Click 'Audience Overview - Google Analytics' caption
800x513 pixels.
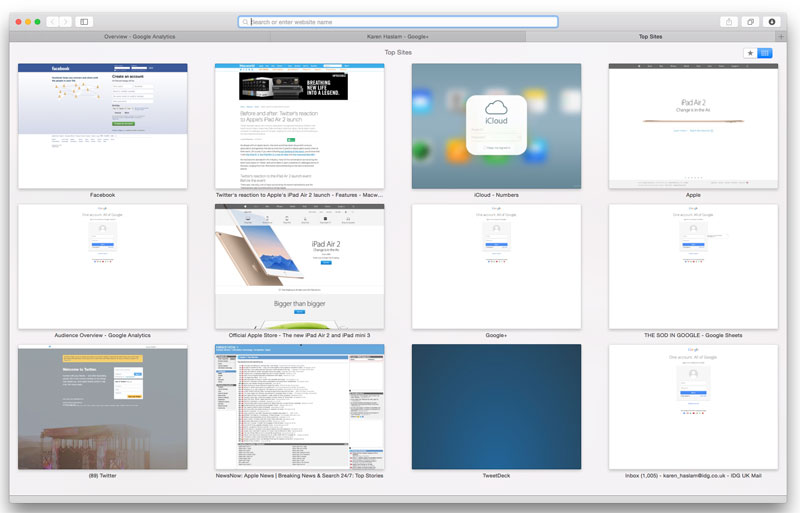tap(103, 335)
